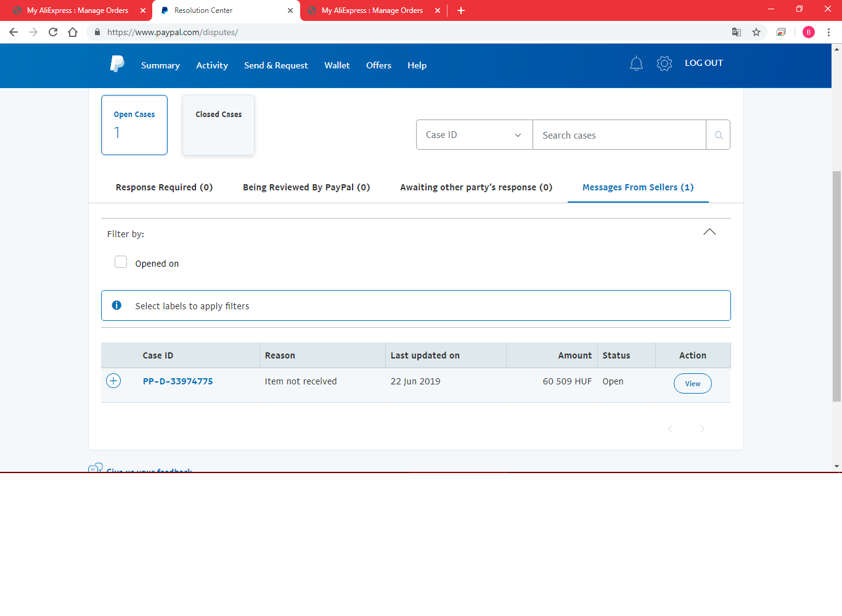Switch to the second My AliExpress browser tab

click(372, 10)
